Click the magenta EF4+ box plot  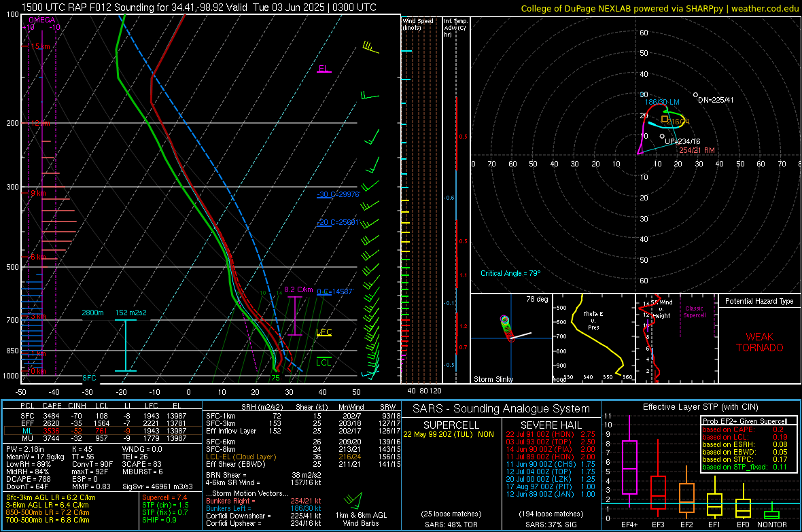[x=629, y=462]
